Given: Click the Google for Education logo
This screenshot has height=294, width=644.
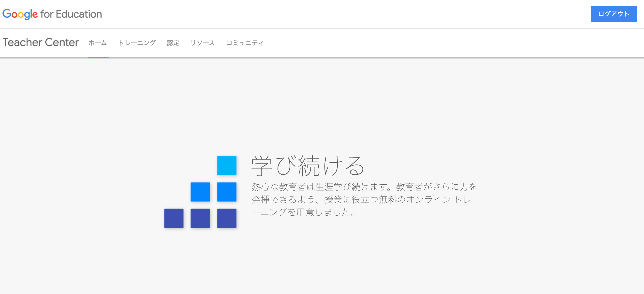Looking at the screenshot, I should click(52, 14).
